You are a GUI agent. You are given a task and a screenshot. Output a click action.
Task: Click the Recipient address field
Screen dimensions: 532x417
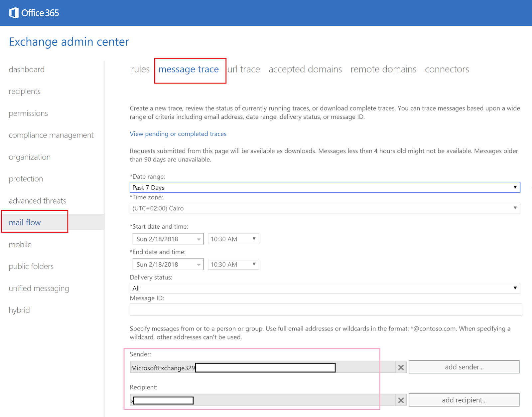(263, 400)
